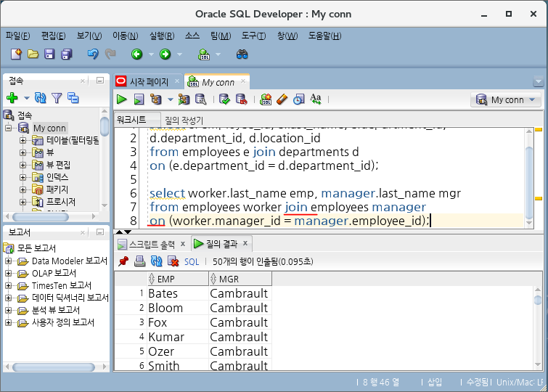Open SQL worksheet icon in main toolbar
Screen dimensions: 548x392
204,54
